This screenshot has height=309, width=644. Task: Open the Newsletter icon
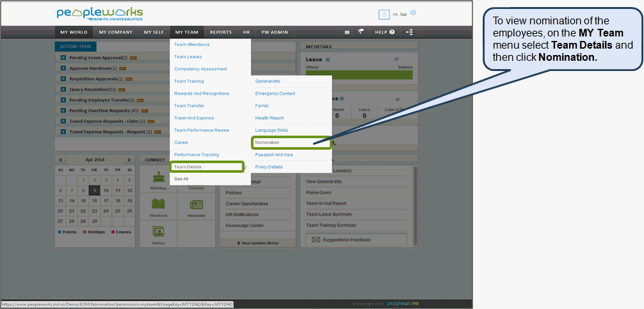[196, 205]
